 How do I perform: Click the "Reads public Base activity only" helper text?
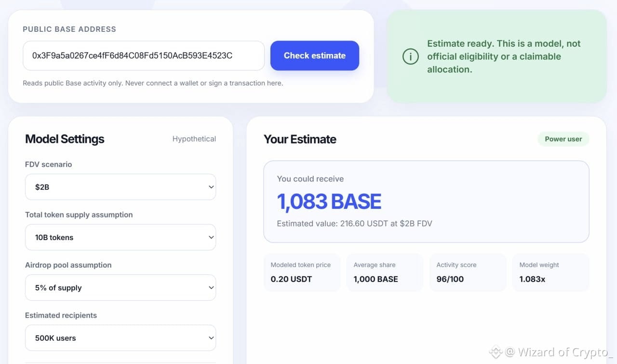click(153, 83)
